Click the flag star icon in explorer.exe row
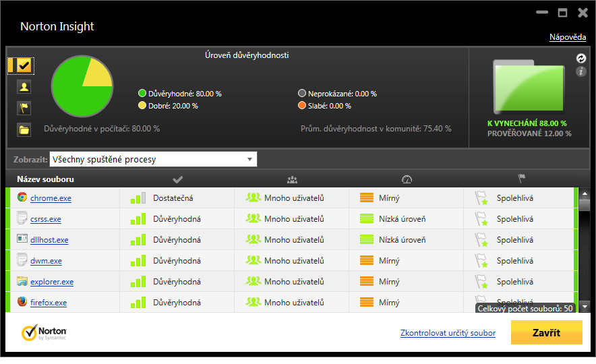This screenshot has width=596, height=364. click(x=481, y=282)
